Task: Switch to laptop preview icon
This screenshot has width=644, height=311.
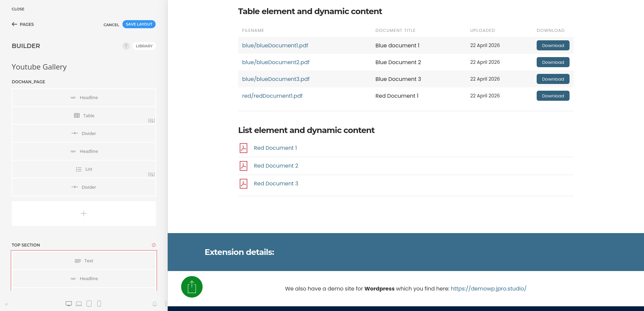Action: tap(79, 304)
